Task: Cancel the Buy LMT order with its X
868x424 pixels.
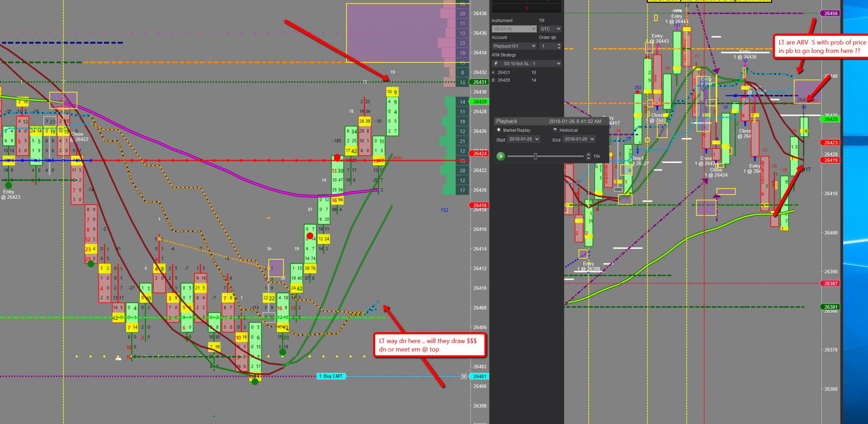Action: coord(464,376)
